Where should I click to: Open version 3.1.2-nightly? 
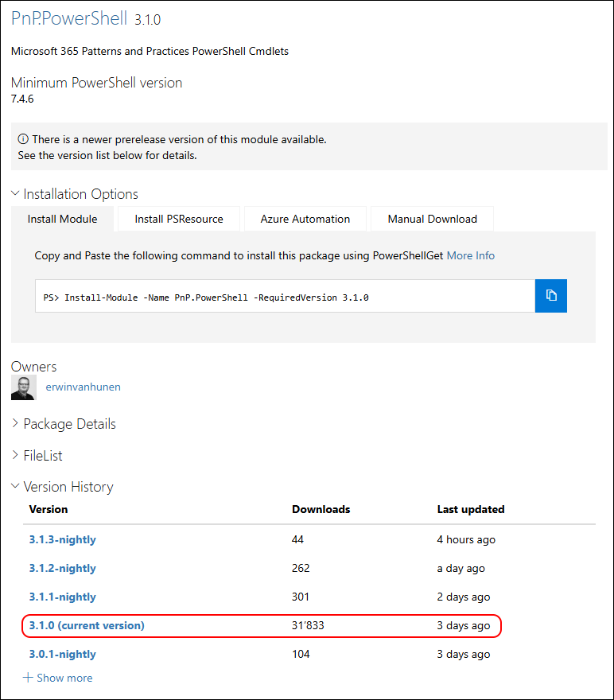coord(63,568)
